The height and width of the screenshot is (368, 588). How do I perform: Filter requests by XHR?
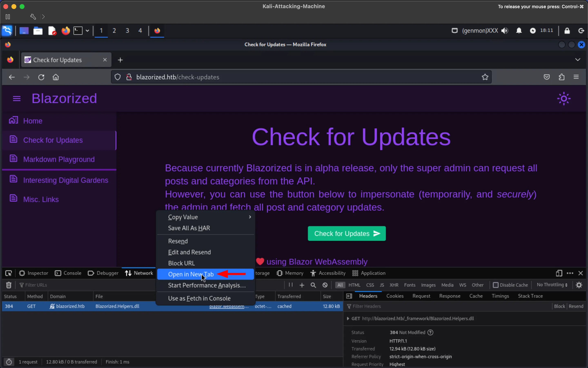[394, 285]
